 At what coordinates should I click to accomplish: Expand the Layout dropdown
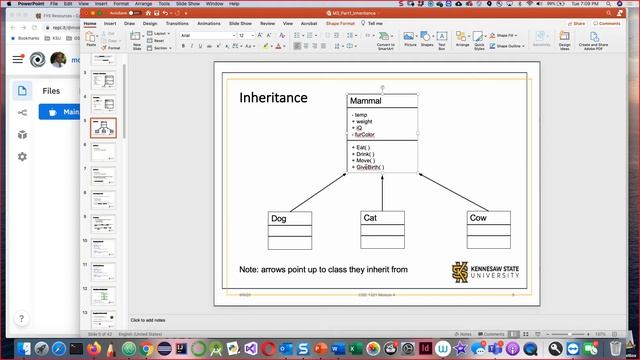tap(159, 33)
